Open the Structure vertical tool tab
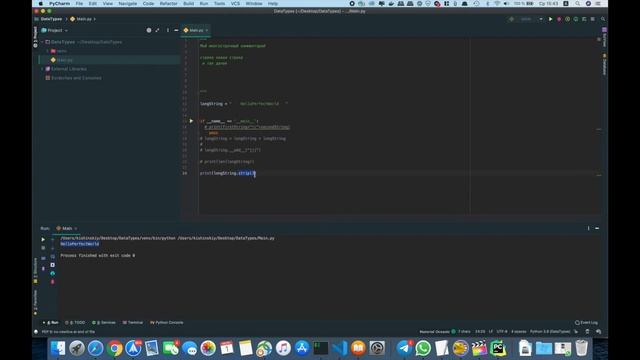Image resolution: width=640 pixels, height=360 pixels. [36, 271]
